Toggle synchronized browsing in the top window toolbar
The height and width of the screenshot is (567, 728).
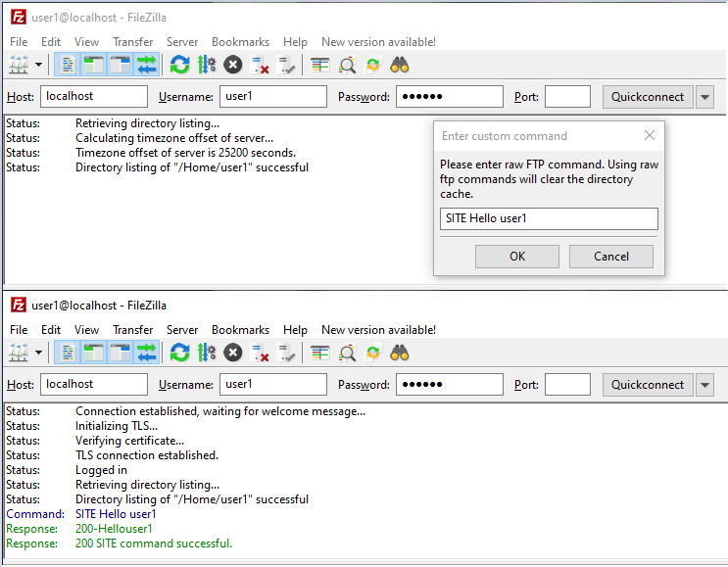point(373,66)
